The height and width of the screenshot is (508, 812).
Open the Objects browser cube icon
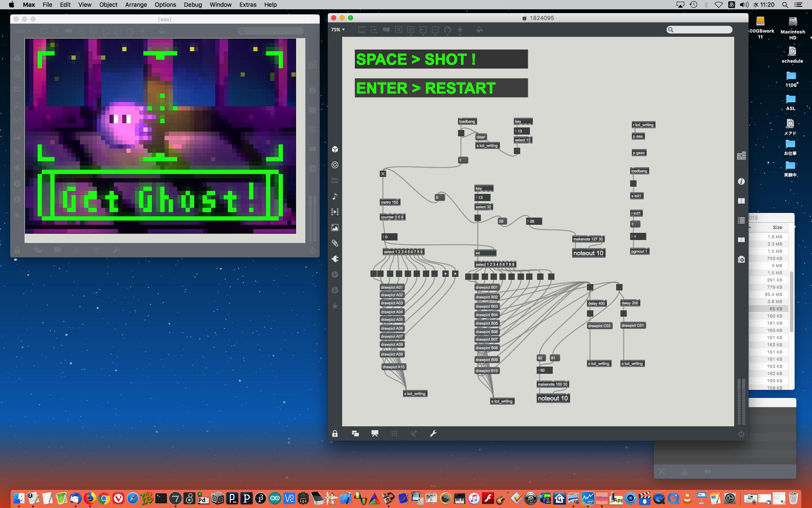pyautogui.click(x=335, y=149)
